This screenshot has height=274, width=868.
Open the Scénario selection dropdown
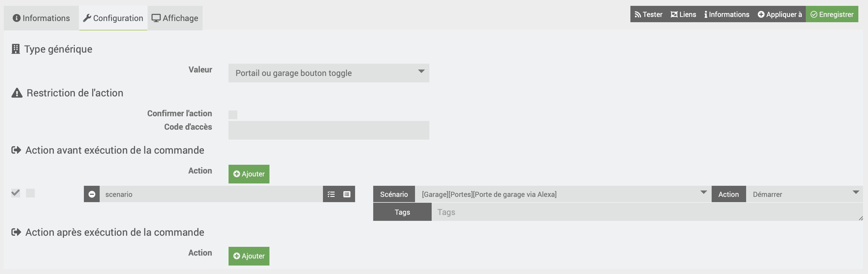(x=563, y=194)
